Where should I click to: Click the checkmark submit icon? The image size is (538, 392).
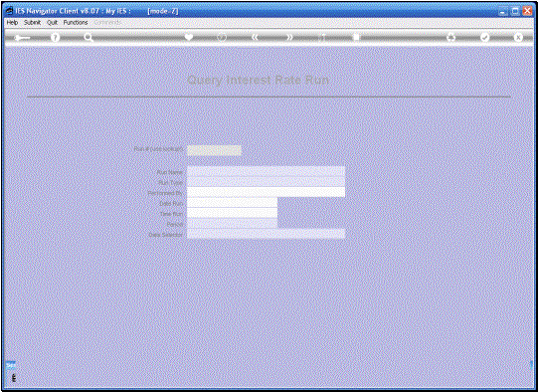coord(484,37)
